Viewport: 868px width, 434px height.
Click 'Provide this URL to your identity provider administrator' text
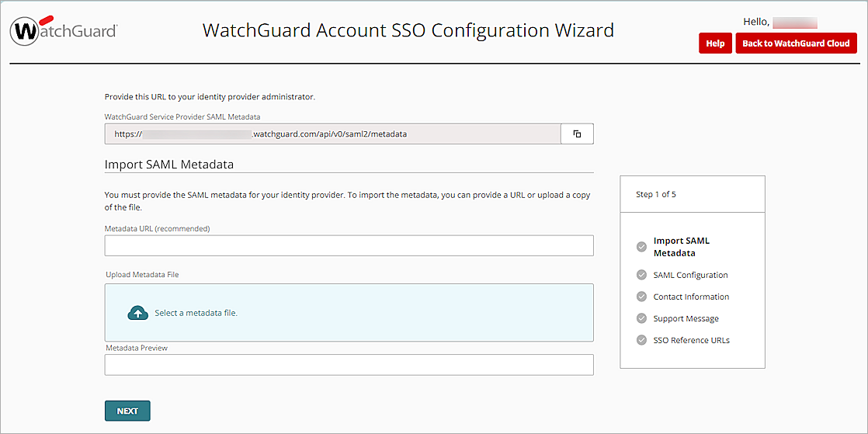pos(210,97)
